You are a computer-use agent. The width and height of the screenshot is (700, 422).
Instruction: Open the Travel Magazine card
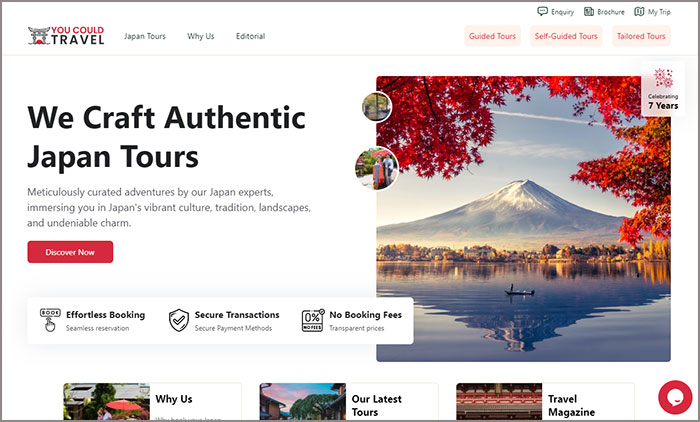(x=545, y=401)
